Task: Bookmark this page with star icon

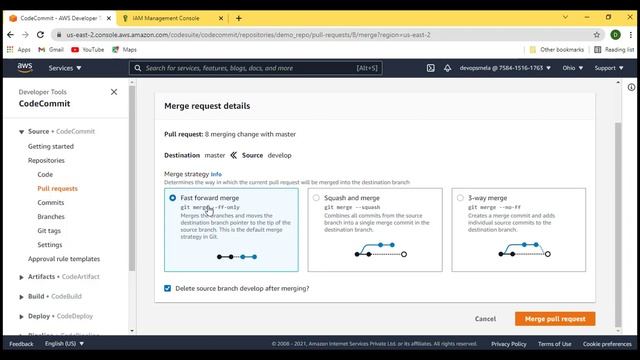Action: 597,35
